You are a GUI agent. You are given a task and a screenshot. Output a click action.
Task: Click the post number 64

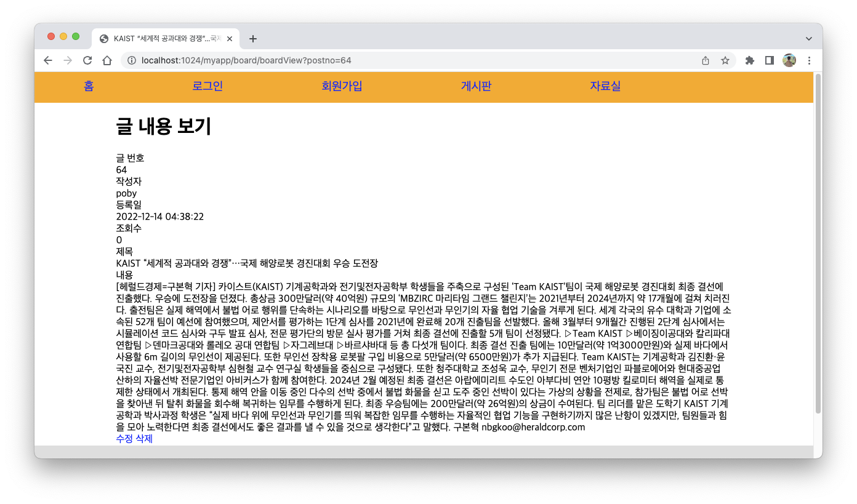(x=121, y=170)
